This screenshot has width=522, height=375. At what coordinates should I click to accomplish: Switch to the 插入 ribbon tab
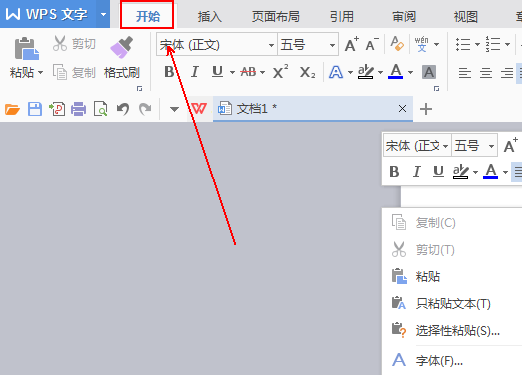click(x=209, y=16)
